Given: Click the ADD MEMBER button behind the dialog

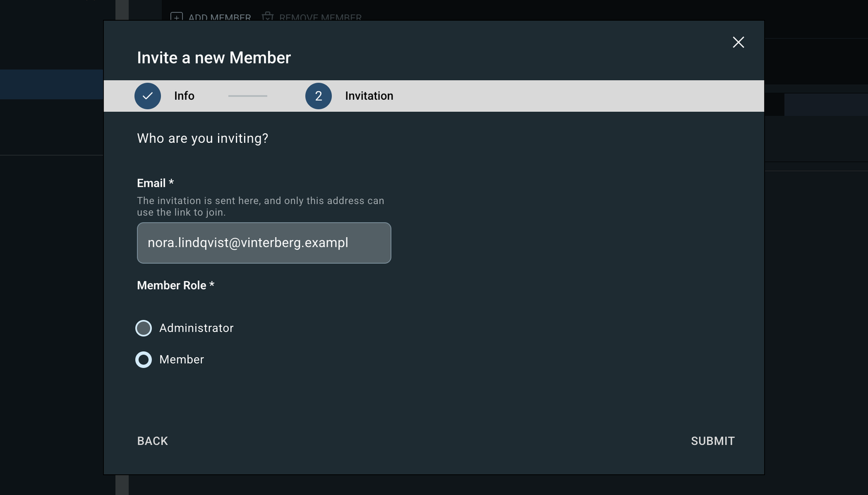Looking at the screenshot, I should pyautogui.click(x=211, y=17).
